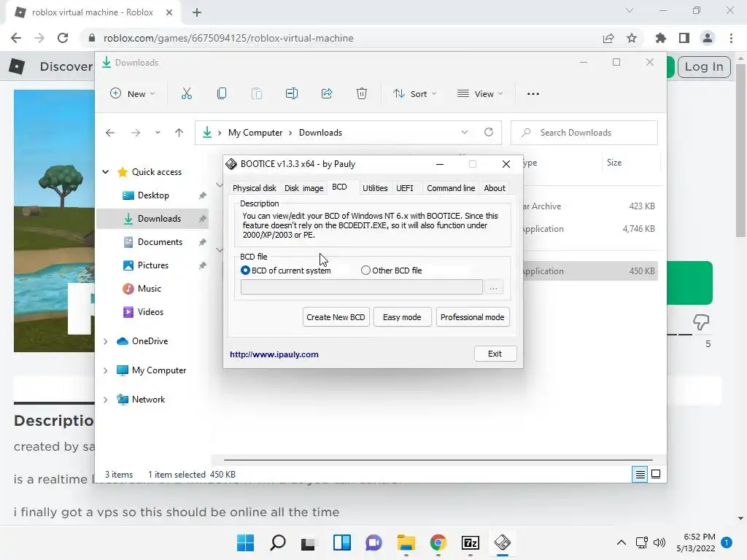Open address bar history dropdown chevron
Screen dimensions: 747x560
(x=465, y=133)
